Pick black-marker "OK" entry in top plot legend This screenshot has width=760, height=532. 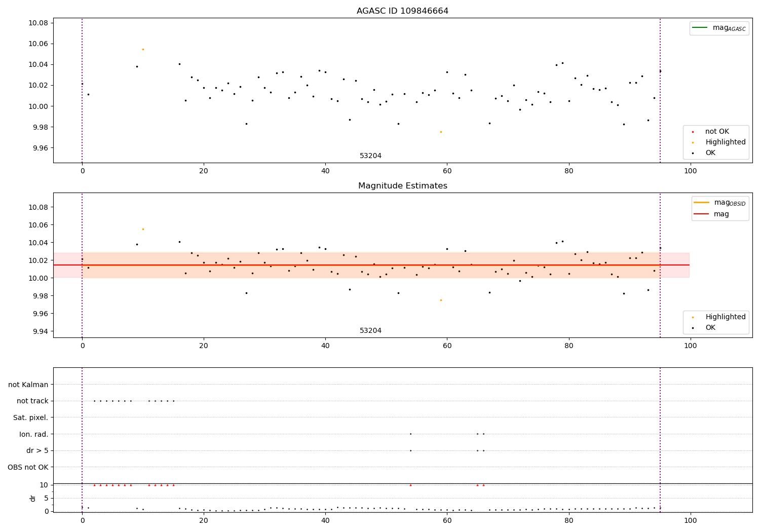(710, 153)
